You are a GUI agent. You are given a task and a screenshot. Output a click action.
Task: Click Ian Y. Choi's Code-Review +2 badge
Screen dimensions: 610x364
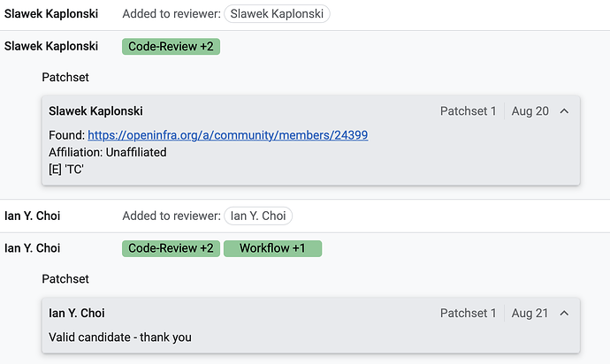click(171, 248)
